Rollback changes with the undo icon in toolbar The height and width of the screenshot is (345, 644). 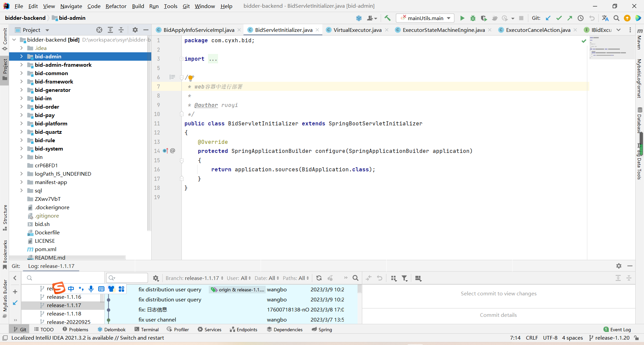592,18
